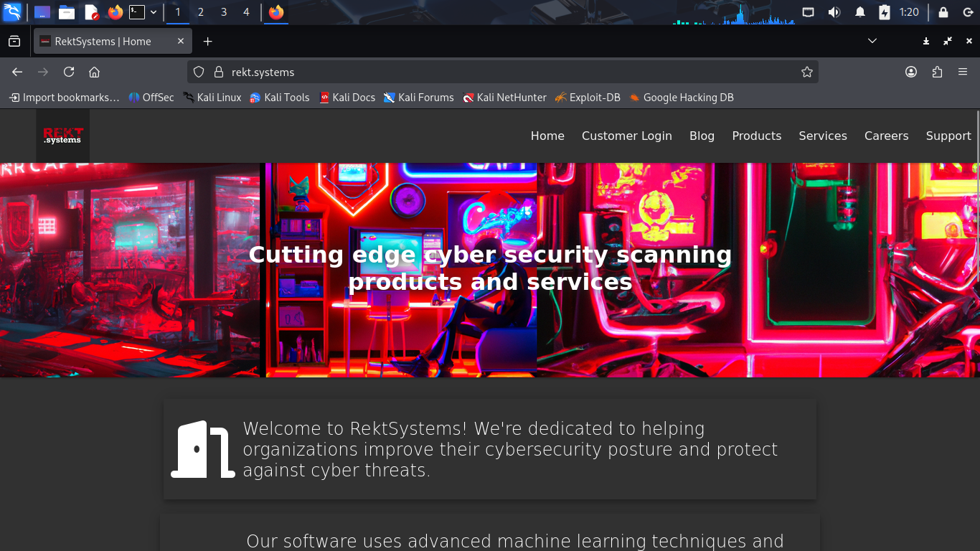This screenshot has width=980, height=551.
Task: Expand the terminal launcher dropdown arrow
Action: click(x=154, y=12)
